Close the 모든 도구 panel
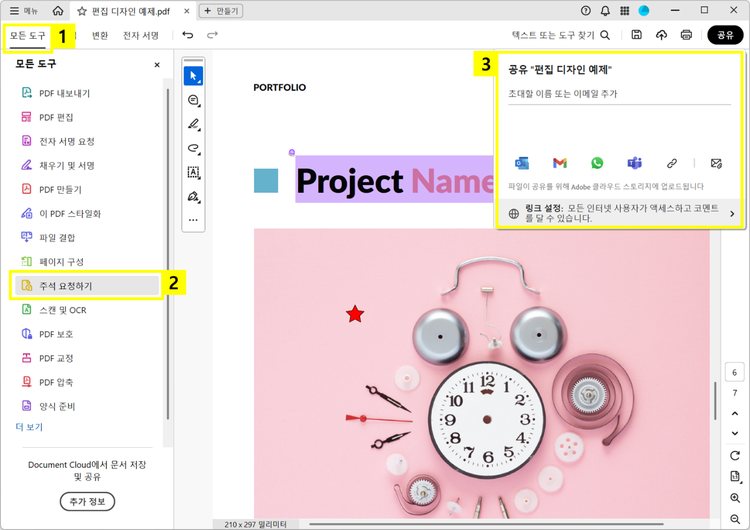The image size is (750, 530). [x=157, y=65]
